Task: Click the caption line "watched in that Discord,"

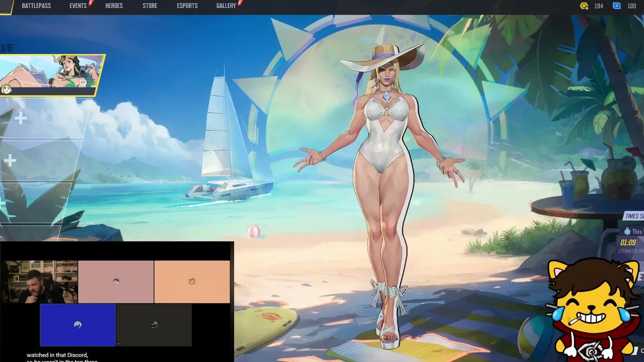Action: [57, 355]
